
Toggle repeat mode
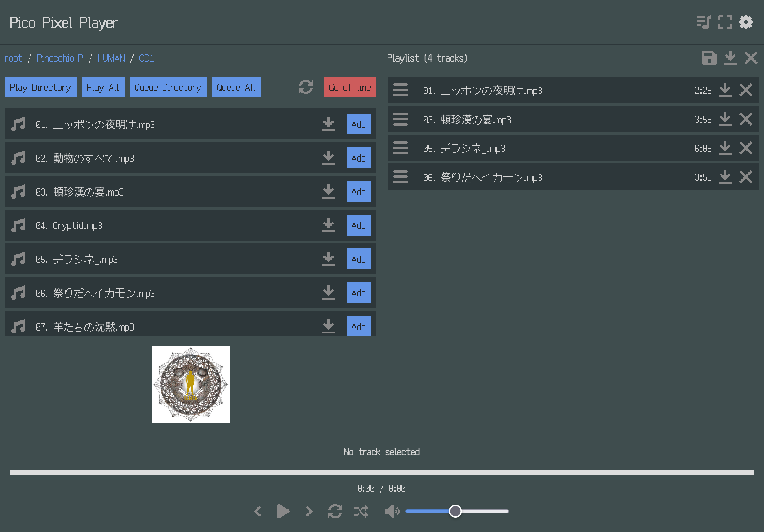pyautogui.click(x=335, y=511)
